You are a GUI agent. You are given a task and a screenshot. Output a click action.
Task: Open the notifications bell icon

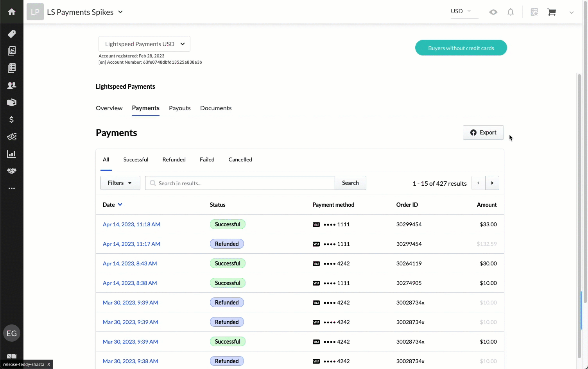click(x=511, y=12)
